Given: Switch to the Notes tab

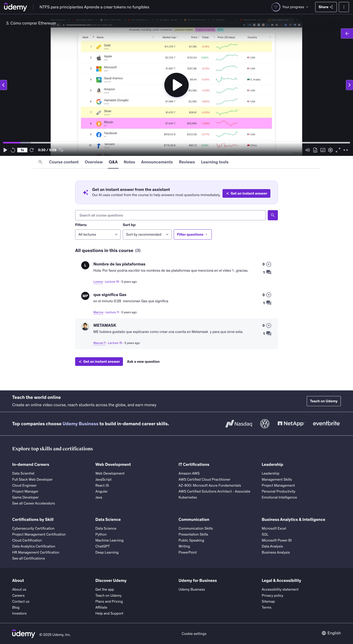Looking at the screenshot, I should (x=129, y=162).
